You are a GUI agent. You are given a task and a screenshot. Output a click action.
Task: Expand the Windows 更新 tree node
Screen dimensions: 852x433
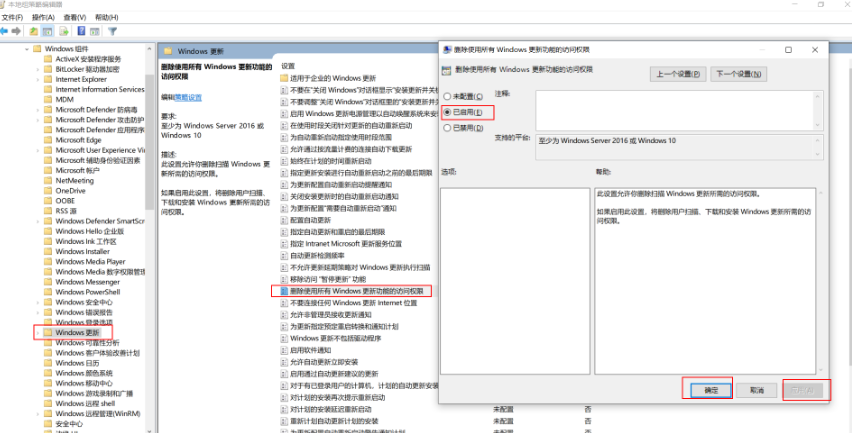click(37, 332)
